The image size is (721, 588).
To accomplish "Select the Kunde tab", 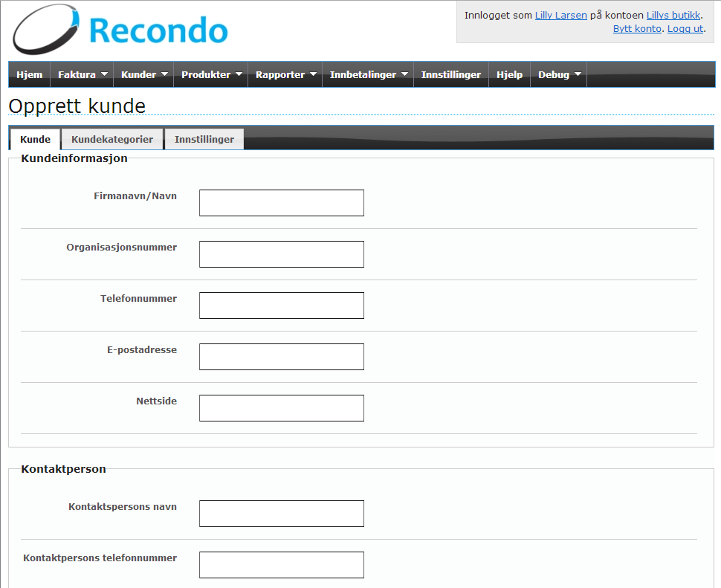I will 35,139.
